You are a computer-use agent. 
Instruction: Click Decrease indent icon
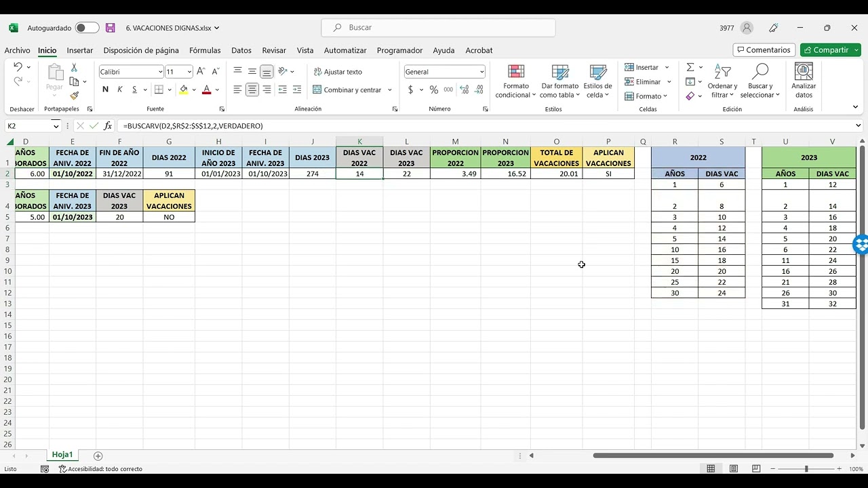point(283,89)
